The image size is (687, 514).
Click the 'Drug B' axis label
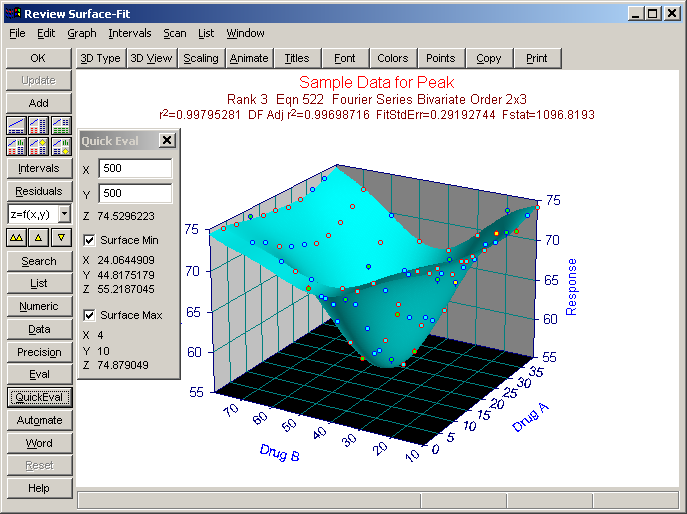tap(280, 453)
